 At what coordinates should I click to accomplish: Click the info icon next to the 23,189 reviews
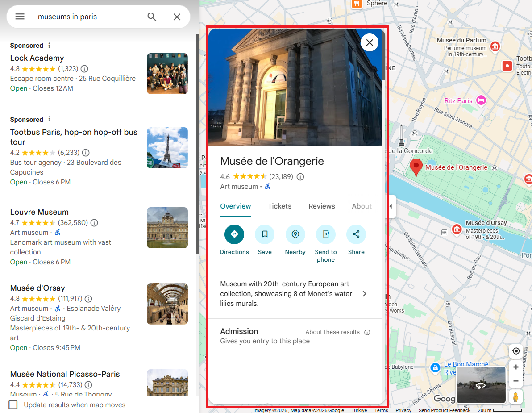tap(300, 177)
